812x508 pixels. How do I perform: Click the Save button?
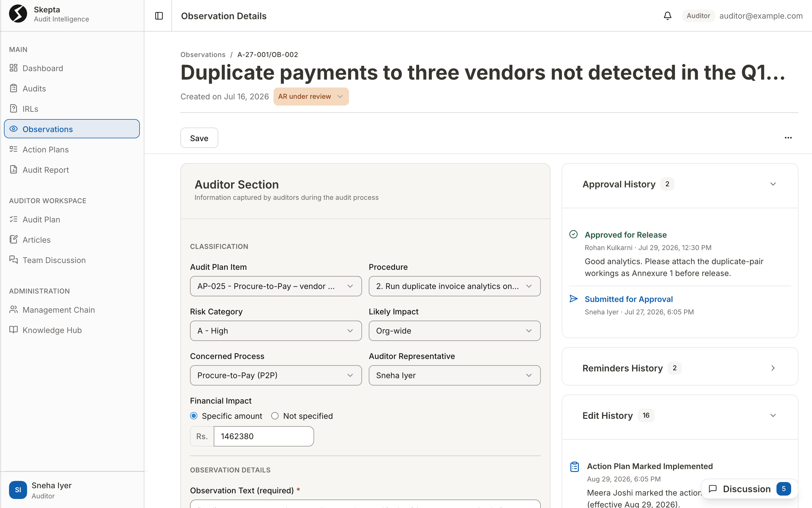coord(199,138)
